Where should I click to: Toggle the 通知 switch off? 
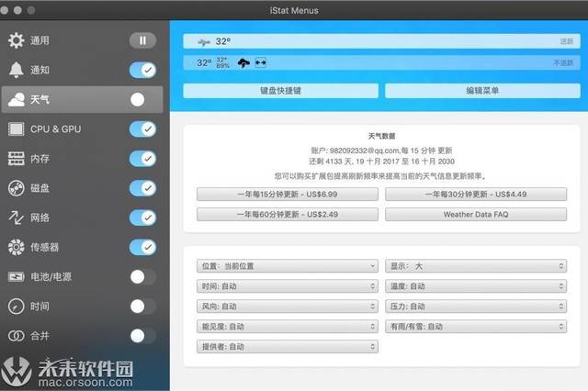(143, 70)
